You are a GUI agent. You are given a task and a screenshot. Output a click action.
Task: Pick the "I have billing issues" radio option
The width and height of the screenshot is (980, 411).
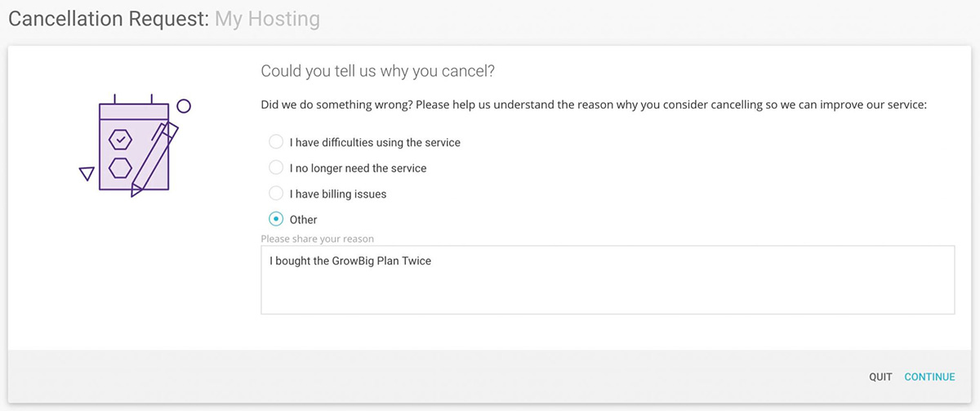276,194
